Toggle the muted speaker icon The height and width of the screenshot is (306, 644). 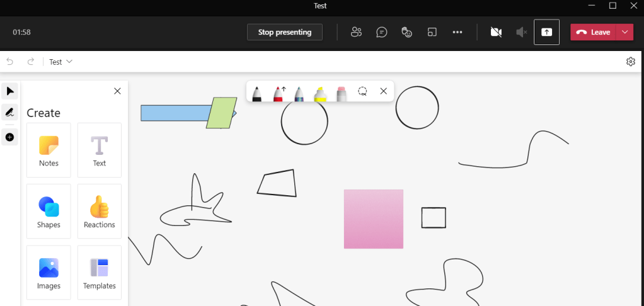521,32
